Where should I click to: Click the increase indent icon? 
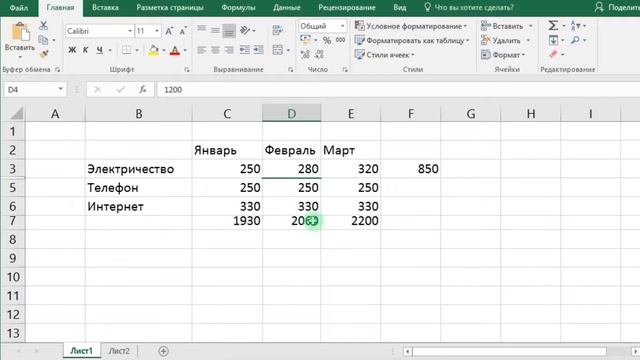click(258, 50)
